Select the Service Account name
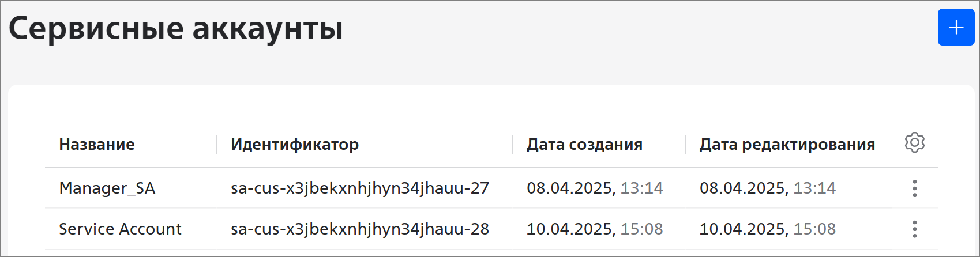This screenshot has width=980, height=257. coord(120,229)
